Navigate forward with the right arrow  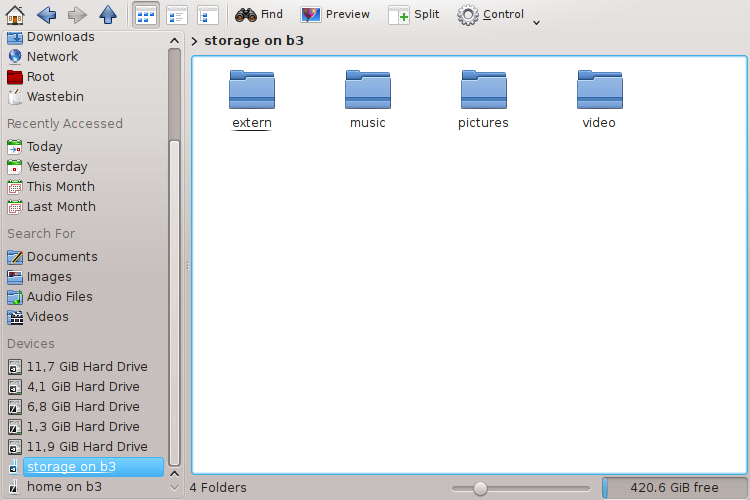77,14
